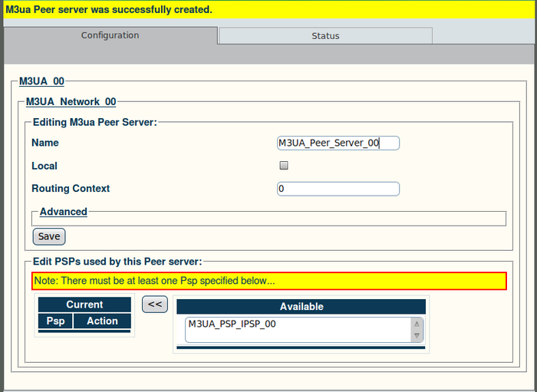Click the Psp column header
Image resolution: width=537 pixels, height=392 pixels.
(x=55, y=321)
